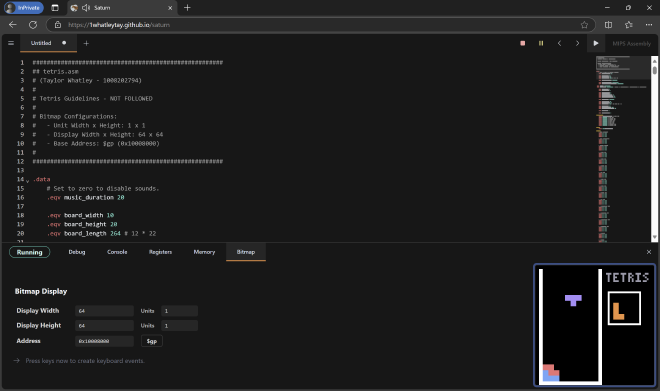This screenshot has width=660, height=391.
Task: Open the hamburger menu in the editor
Action: point(11,43)
